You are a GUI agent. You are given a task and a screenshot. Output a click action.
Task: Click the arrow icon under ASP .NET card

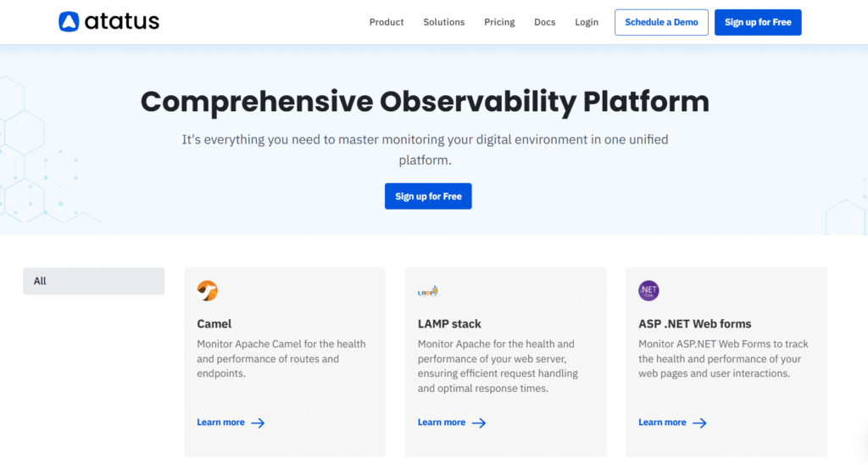coord(699,423)
